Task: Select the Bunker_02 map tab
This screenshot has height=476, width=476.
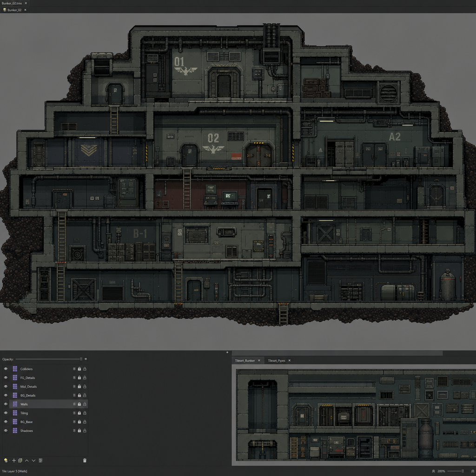Action: click(x=14, y=10)
